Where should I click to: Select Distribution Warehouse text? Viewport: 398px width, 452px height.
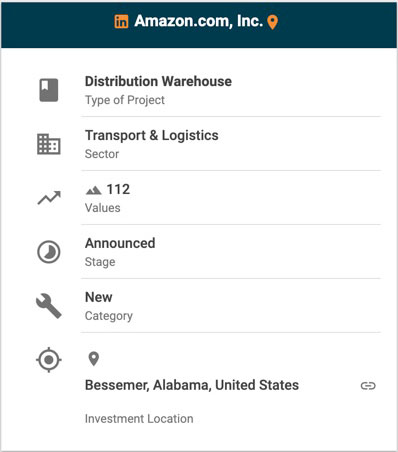(x=158, y=81)
